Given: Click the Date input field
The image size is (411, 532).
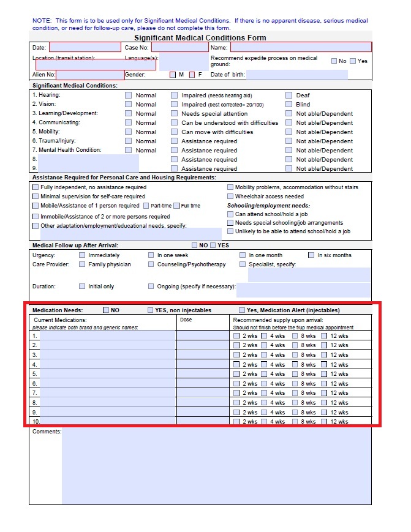Looking at the screenshot, I should (x=85, y=47).
